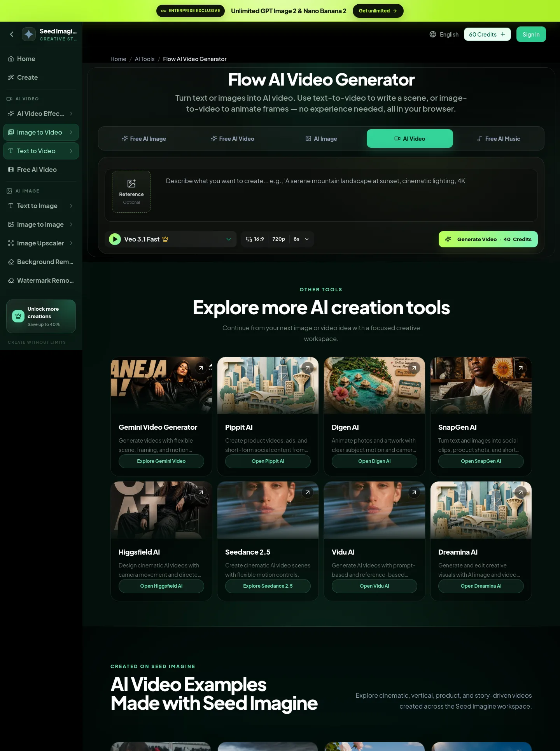
Task: Click the Image Upscaler expand icon
Action: coord(11,243)
